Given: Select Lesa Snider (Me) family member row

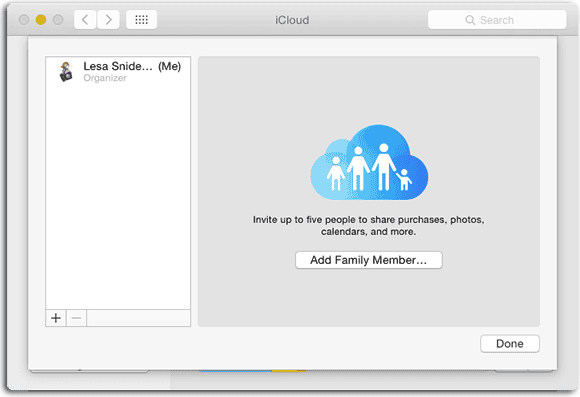Looking at the screenshot, I should click(118, 71).
